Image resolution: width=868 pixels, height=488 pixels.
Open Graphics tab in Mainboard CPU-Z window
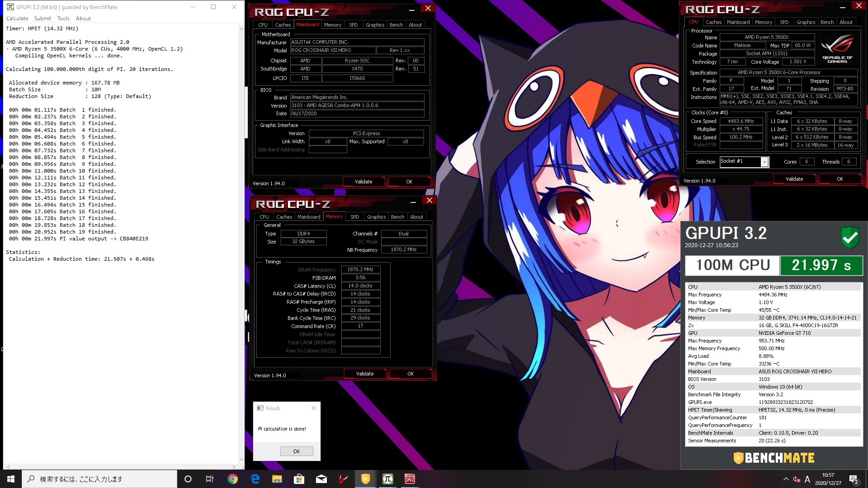[x=375, y=25]
